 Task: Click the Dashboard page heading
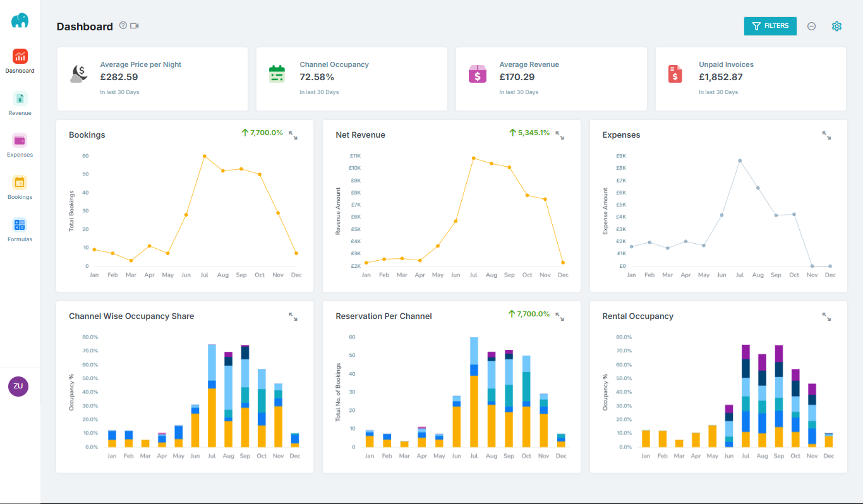click(85, 27)
